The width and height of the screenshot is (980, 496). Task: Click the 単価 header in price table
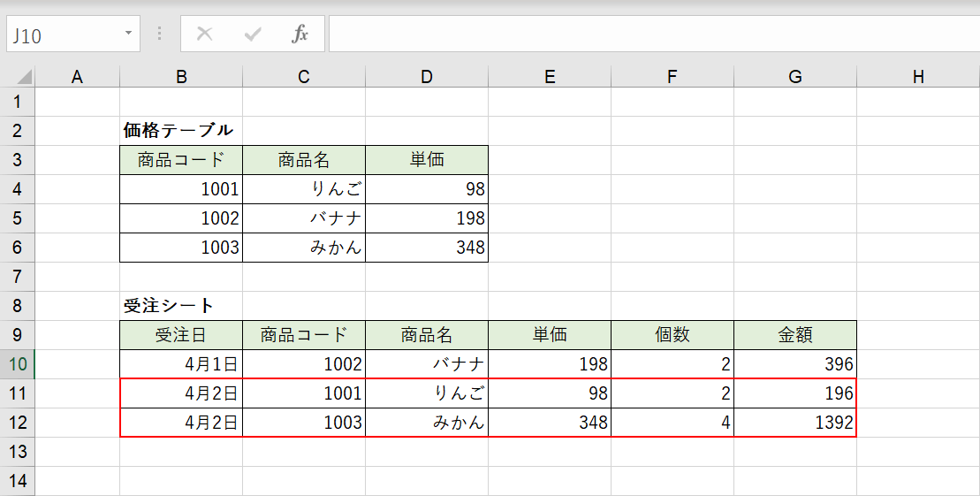(426, 159)
